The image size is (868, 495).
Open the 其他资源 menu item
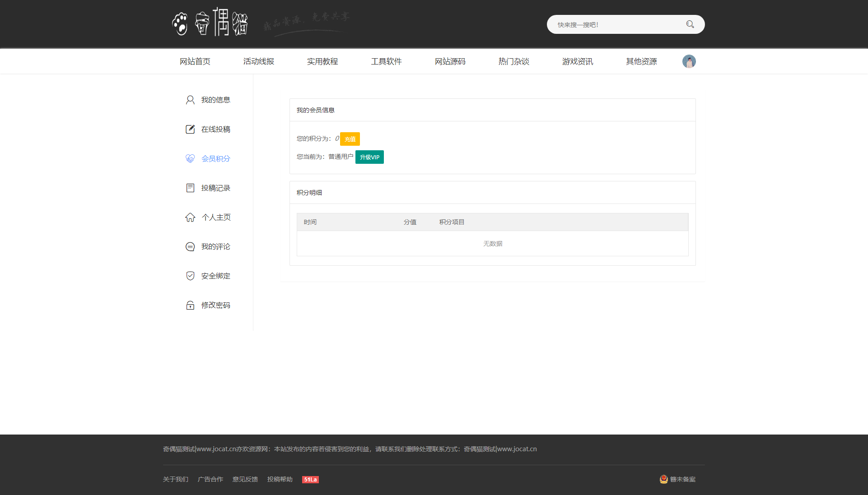click(x=641, y=61)
